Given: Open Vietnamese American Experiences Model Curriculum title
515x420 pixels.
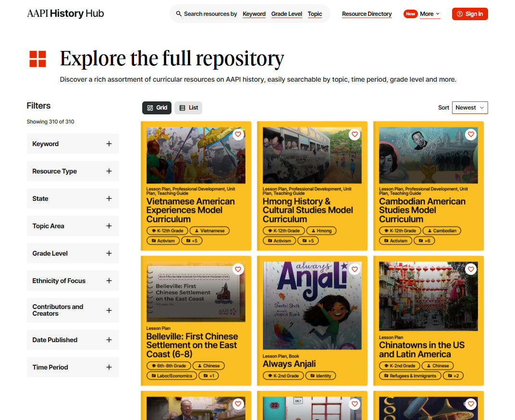Looking at the screenshot, I should pyautogui.click(x=191, y=210).
